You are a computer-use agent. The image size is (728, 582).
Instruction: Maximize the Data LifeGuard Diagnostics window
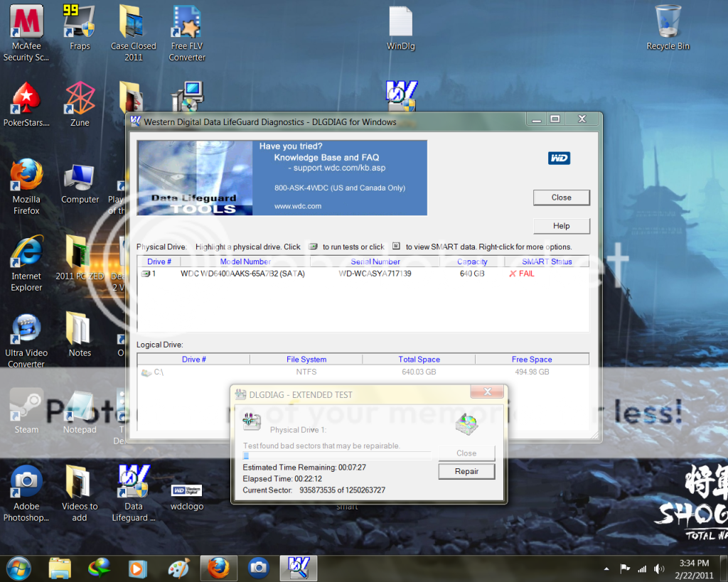click(555, 119)
